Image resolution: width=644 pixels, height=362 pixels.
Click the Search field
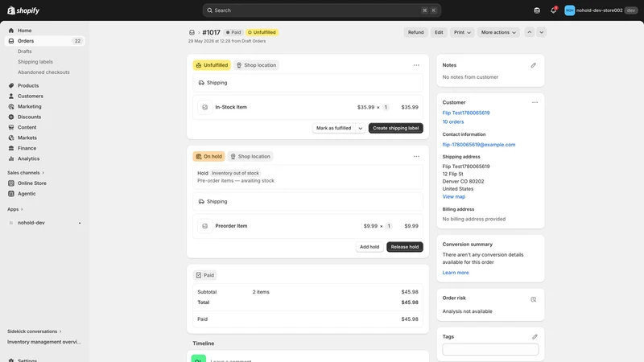tap(321, 10)
